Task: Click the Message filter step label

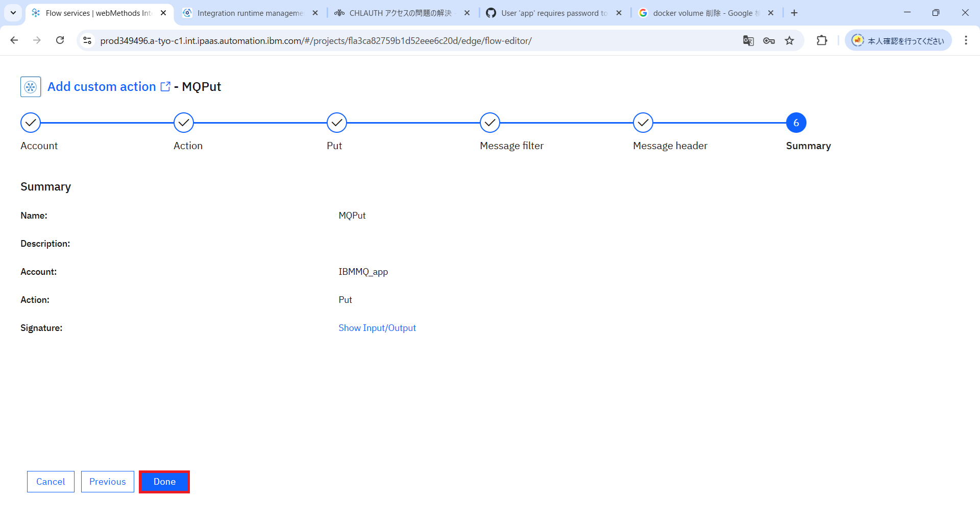Action: coord(511,146)
